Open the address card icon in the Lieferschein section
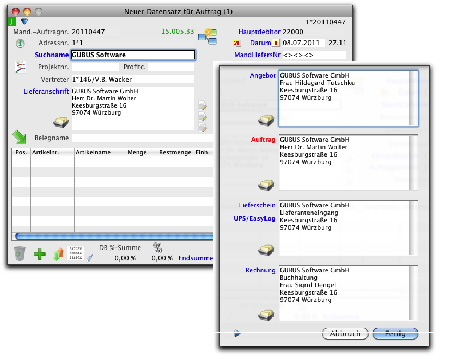 266,250
